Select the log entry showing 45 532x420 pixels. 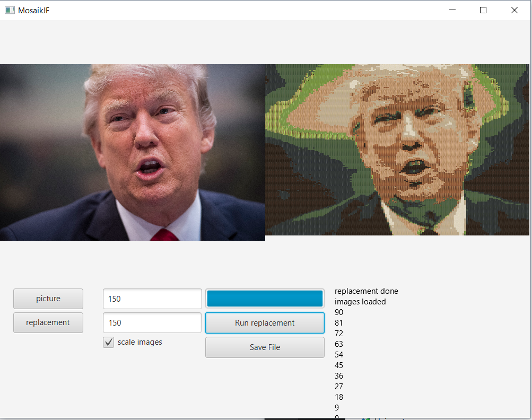click(339, 365)
